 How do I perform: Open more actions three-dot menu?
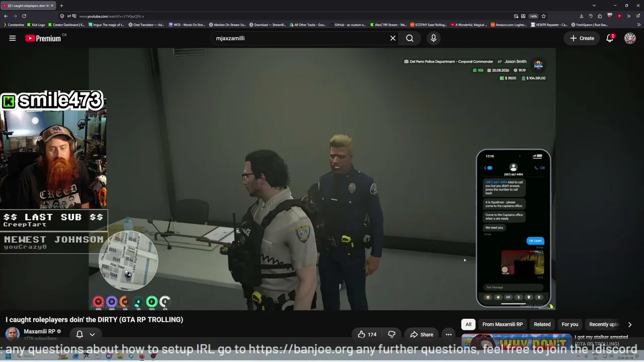click(x=449, y=334)
